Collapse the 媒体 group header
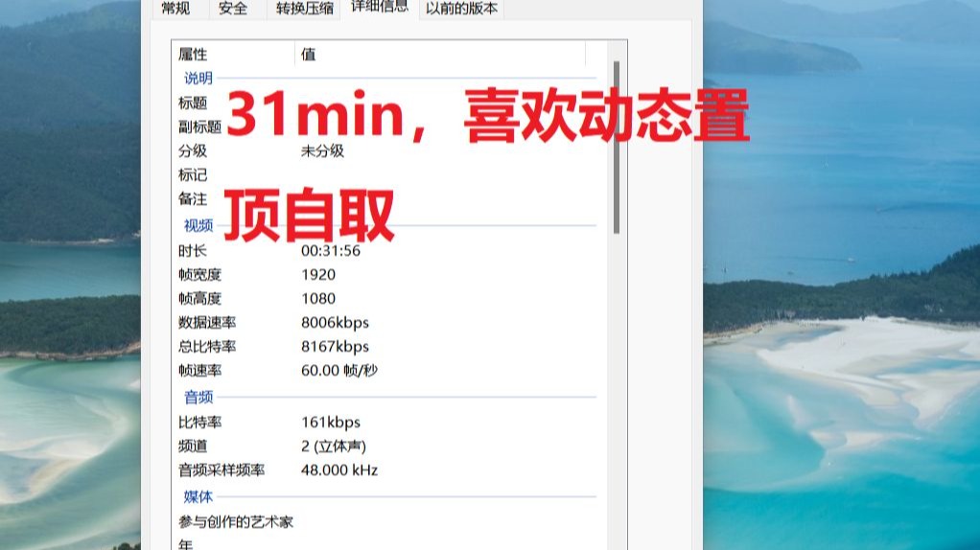980x550 pixels. pos(198,497)
